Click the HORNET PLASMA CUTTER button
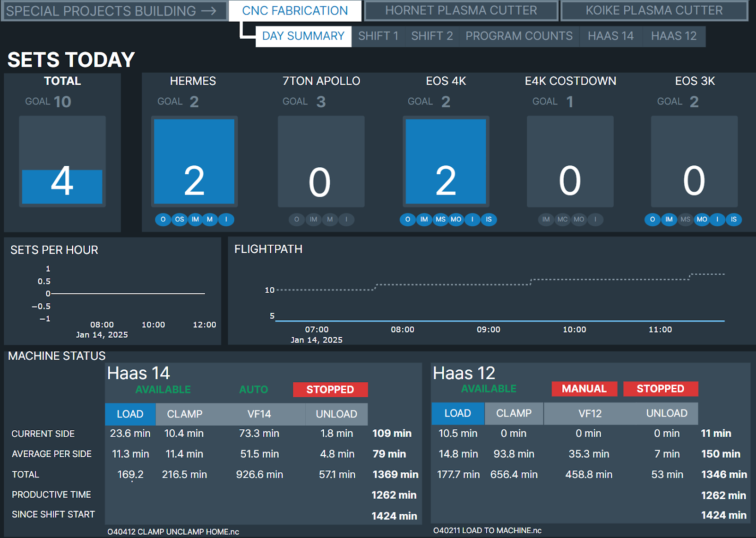Screen dimensions: 756x538 tap(461, 10)
